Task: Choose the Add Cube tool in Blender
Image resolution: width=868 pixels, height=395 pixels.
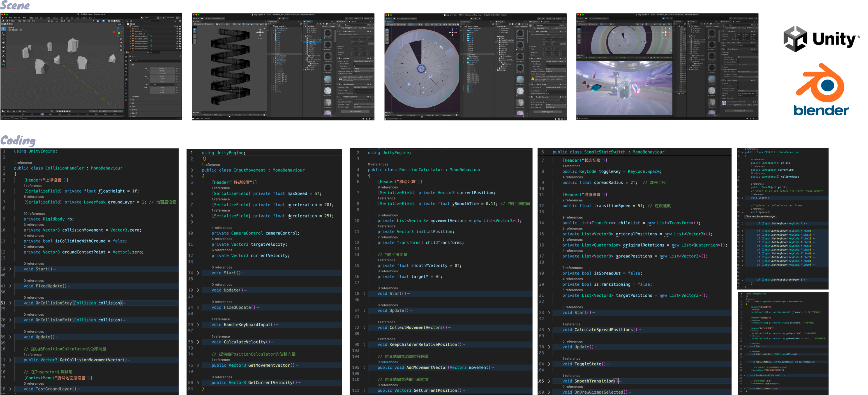Action: [x=4, y=65]
